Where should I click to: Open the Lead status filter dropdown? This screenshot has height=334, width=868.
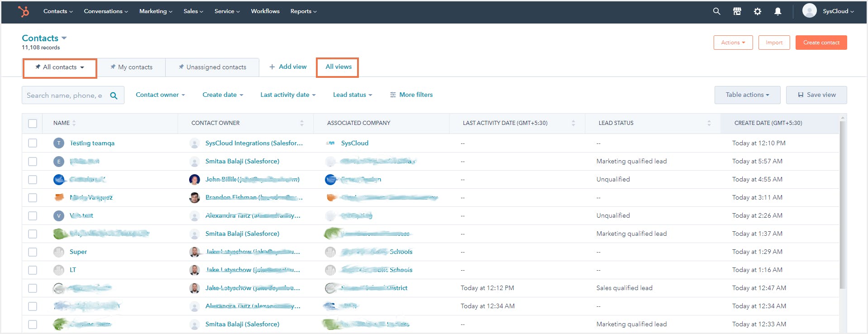click(x=352, y=95)
